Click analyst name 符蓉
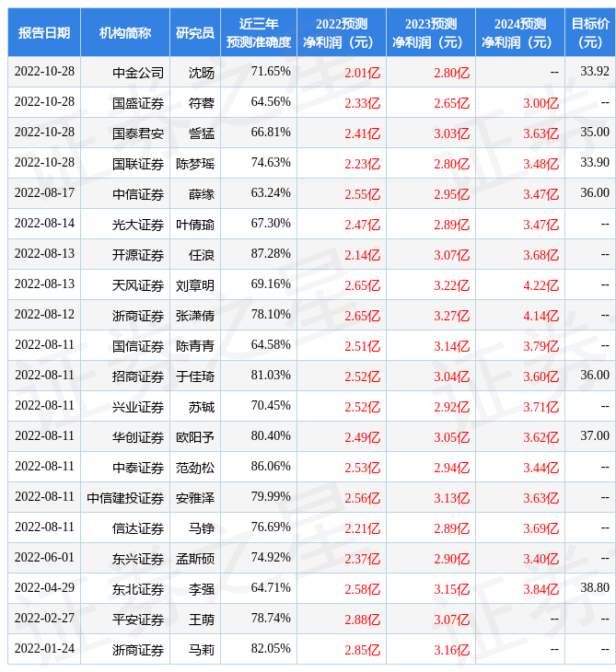Viewport: 616px width, 672px height. (202, 103)
